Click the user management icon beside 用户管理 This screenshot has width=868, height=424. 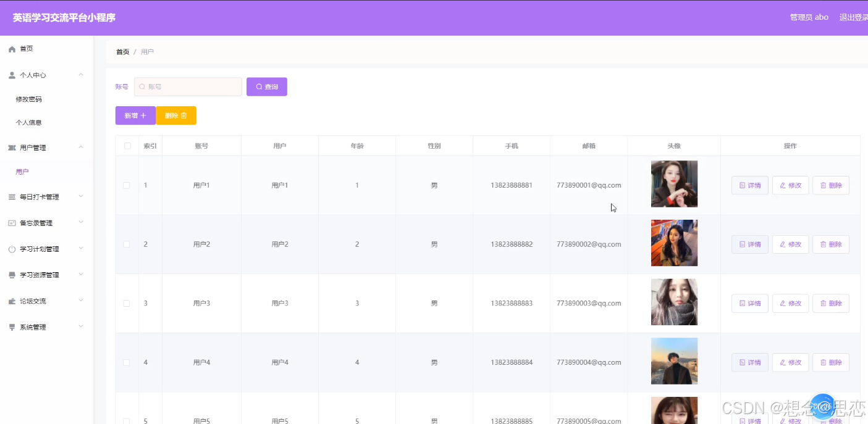pyautogui.click(x=12, y=148)
